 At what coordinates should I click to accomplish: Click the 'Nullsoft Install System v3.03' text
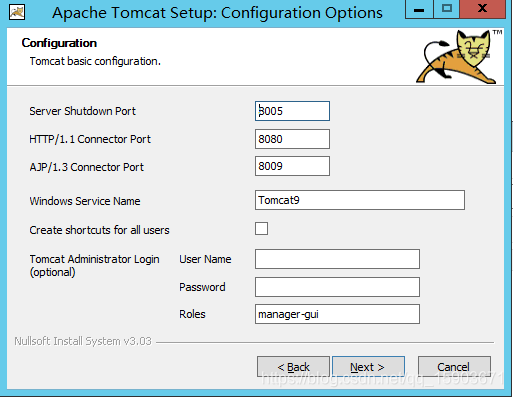coord(83,341)
